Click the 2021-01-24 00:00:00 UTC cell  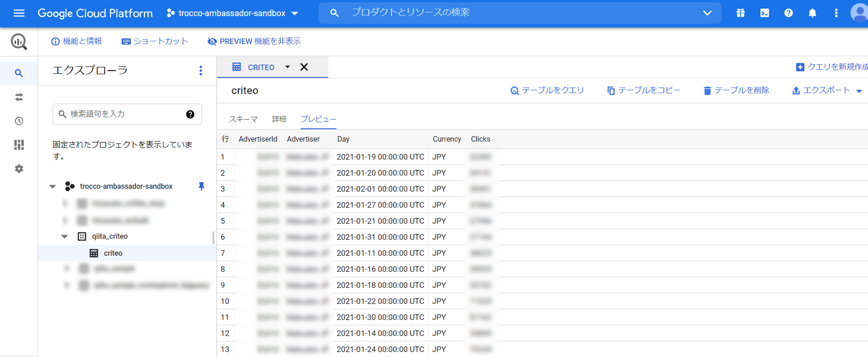[x=380, y=349]
